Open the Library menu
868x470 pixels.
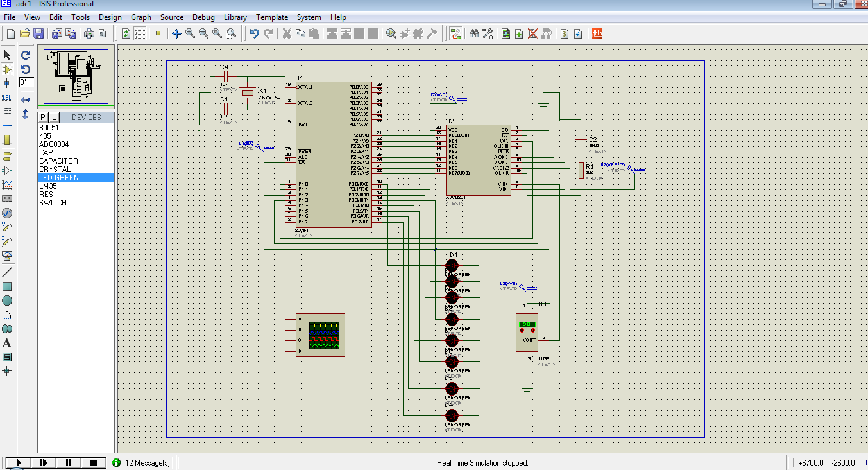(x=235, y=17)
